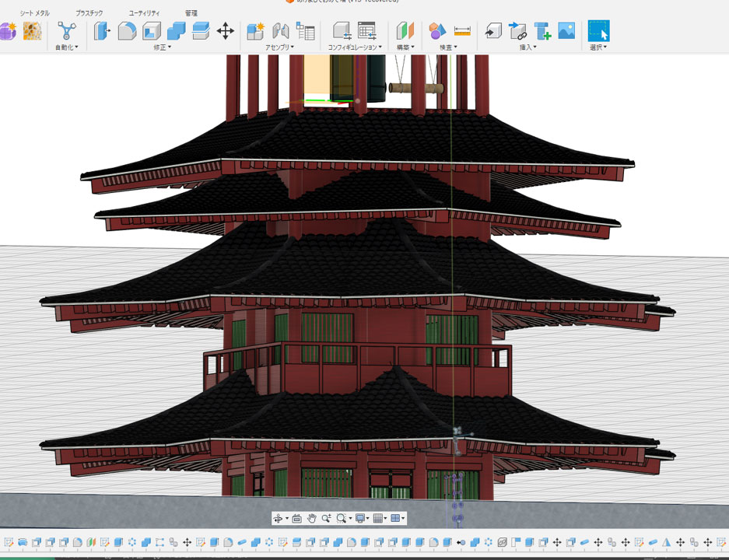Image resolution: width=729 pixels, height=560 pixels.
Task: Select the first feature in the timeline
Action: 9,541
